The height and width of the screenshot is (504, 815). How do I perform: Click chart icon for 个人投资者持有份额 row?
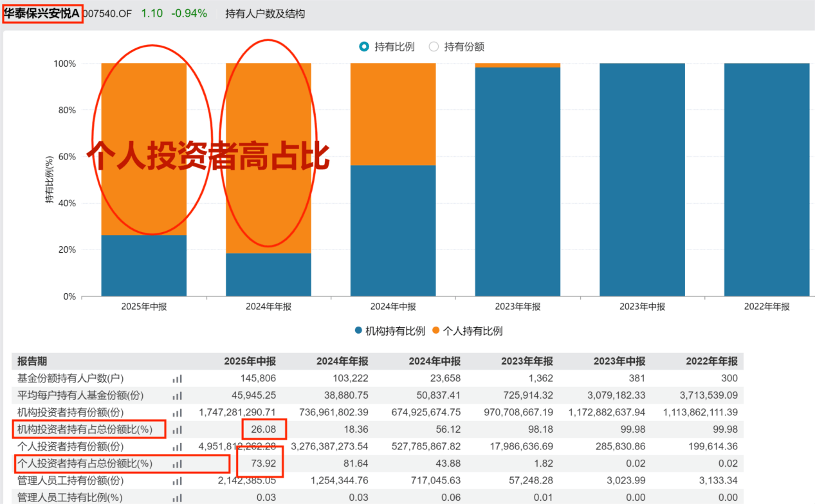177,446
